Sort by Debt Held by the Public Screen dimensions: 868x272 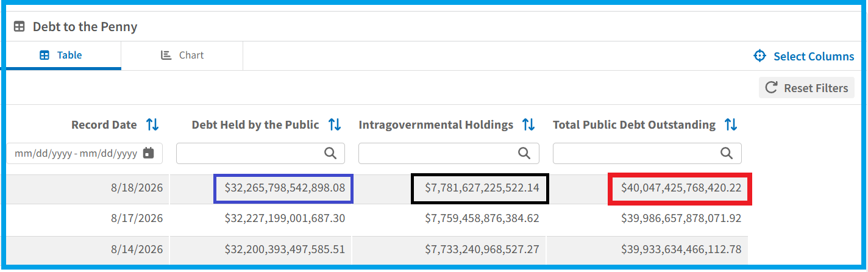[x=335, y=125]
